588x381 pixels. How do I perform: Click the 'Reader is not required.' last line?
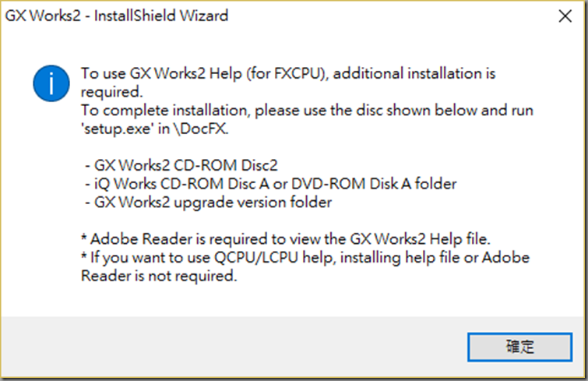pyautogui.click(x=159, y=276)
